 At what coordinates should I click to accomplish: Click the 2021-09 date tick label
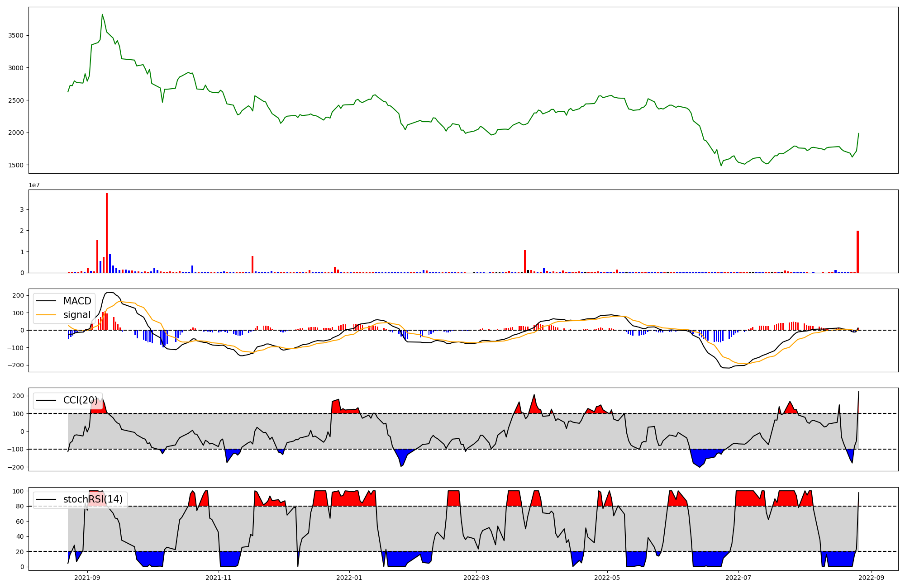(x=87, y=578)
